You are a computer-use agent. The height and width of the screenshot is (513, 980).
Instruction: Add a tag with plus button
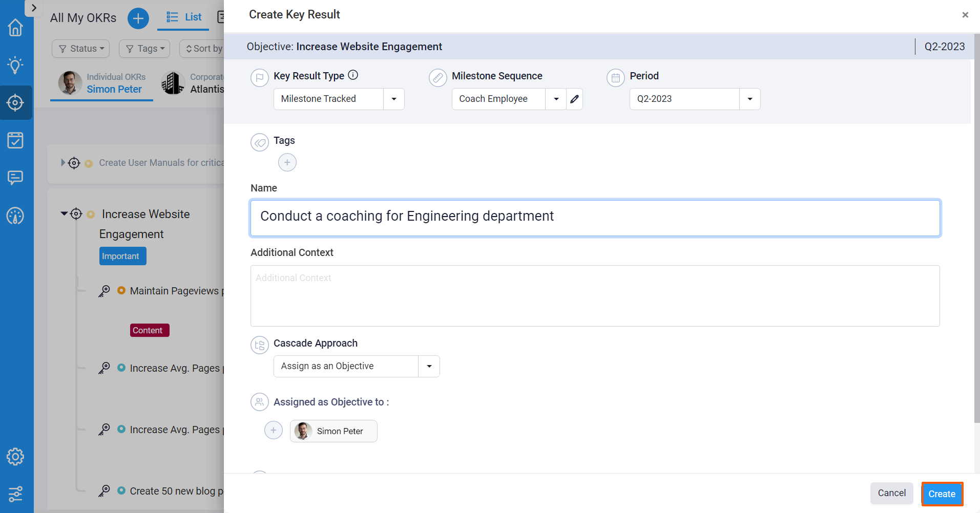click(x=287, y=162)
